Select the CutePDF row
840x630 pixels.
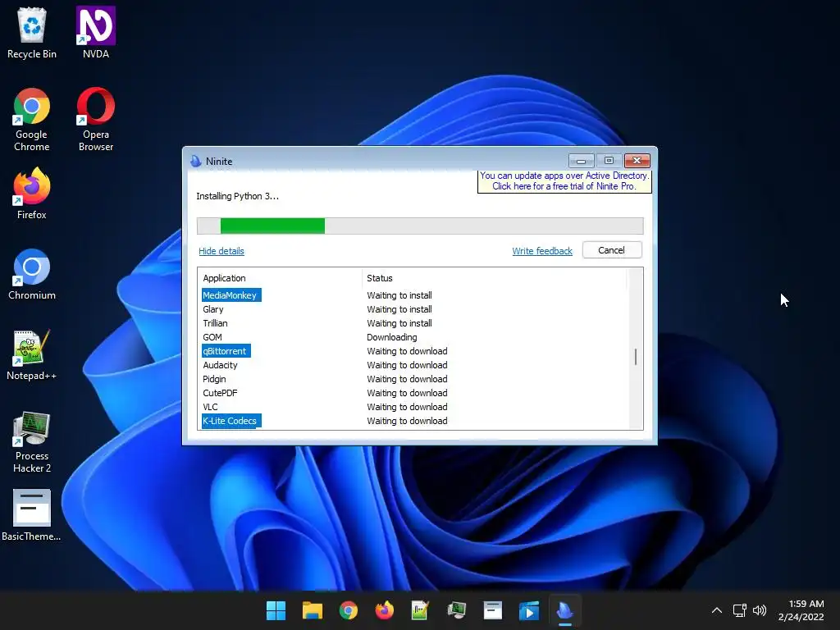[413, 393]
